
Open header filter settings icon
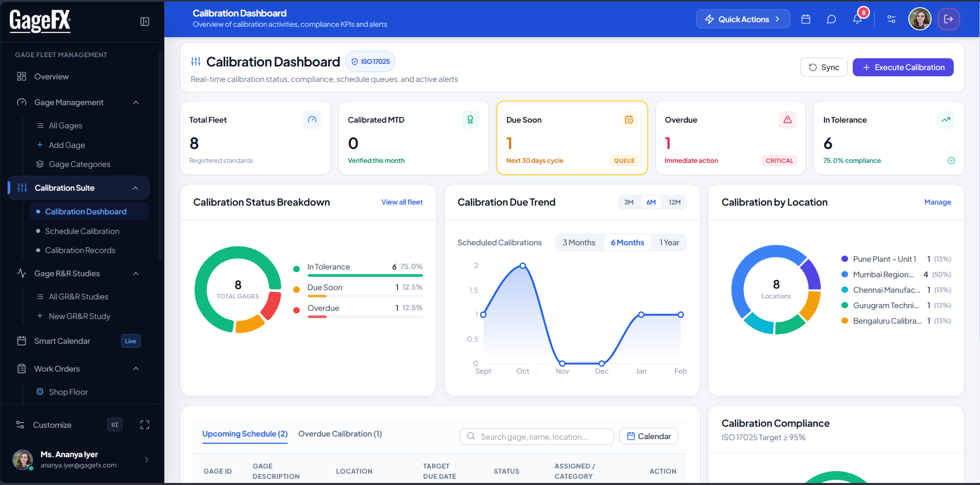[891, 19]
